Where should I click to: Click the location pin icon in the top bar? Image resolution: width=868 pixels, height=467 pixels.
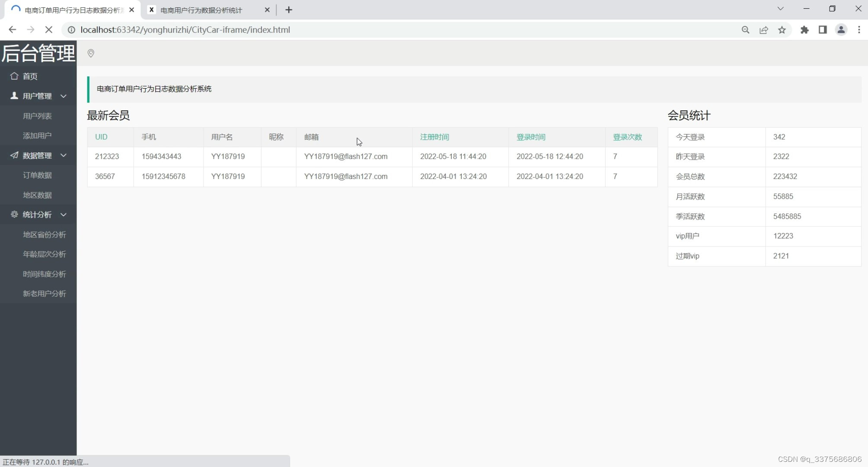tap(91, 53)
